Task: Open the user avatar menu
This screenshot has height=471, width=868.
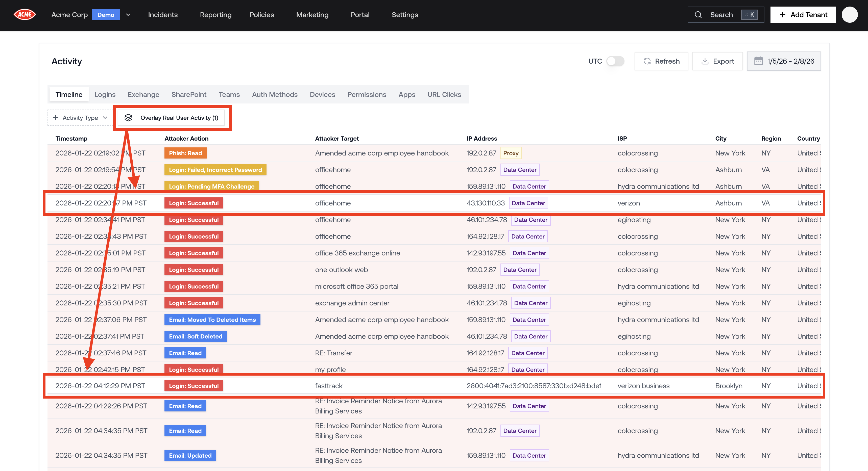Action: point(850,14)
